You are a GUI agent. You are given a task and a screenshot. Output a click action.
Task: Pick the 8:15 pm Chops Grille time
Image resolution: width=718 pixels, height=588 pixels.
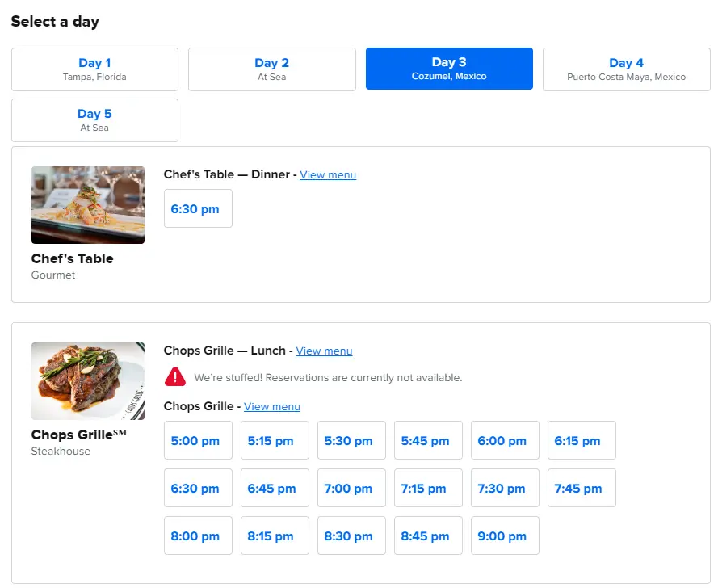(x=275, y=535)
